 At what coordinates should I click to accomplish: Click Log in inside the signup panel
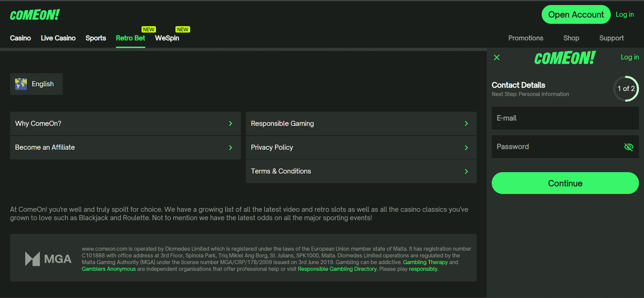click(630, 57)
